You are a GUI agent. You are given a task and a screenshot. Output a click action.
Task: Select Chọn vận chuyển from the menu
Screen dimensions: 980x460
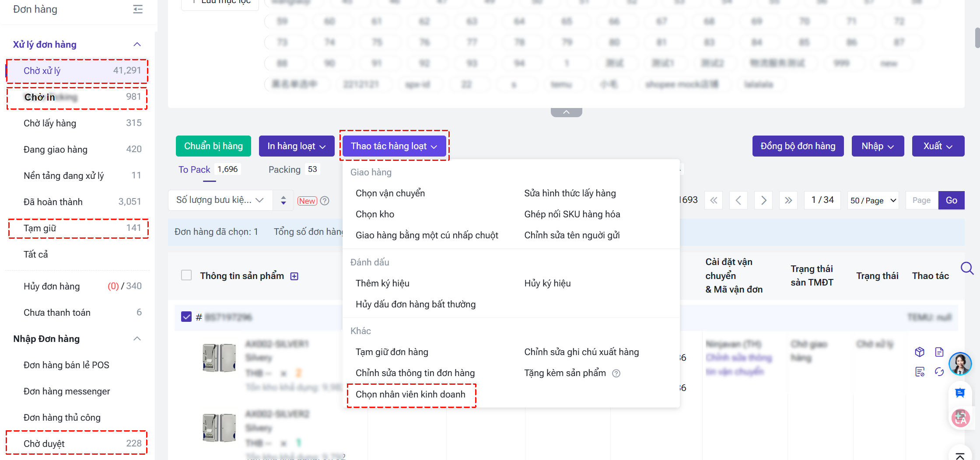point(390,193)
